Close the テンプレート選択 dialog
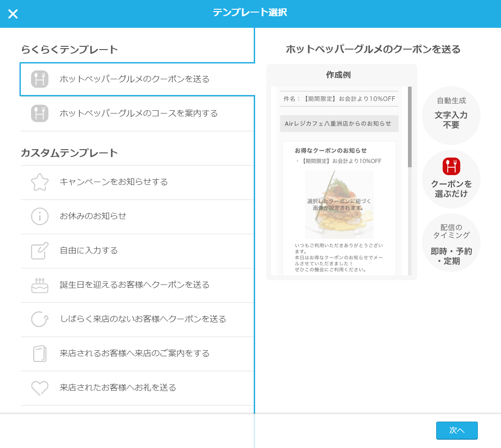 click(x=13, y=13)
